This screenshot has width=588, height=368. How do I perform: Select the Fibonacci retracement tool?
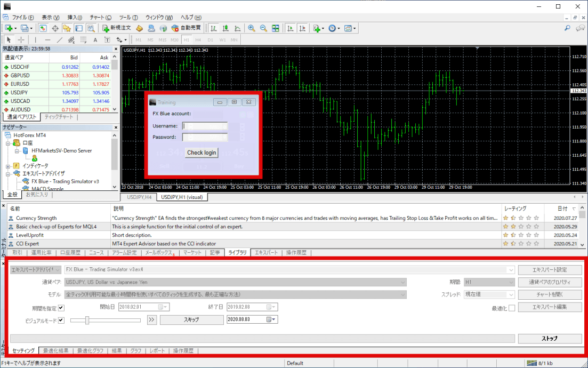tap(83, 40)
